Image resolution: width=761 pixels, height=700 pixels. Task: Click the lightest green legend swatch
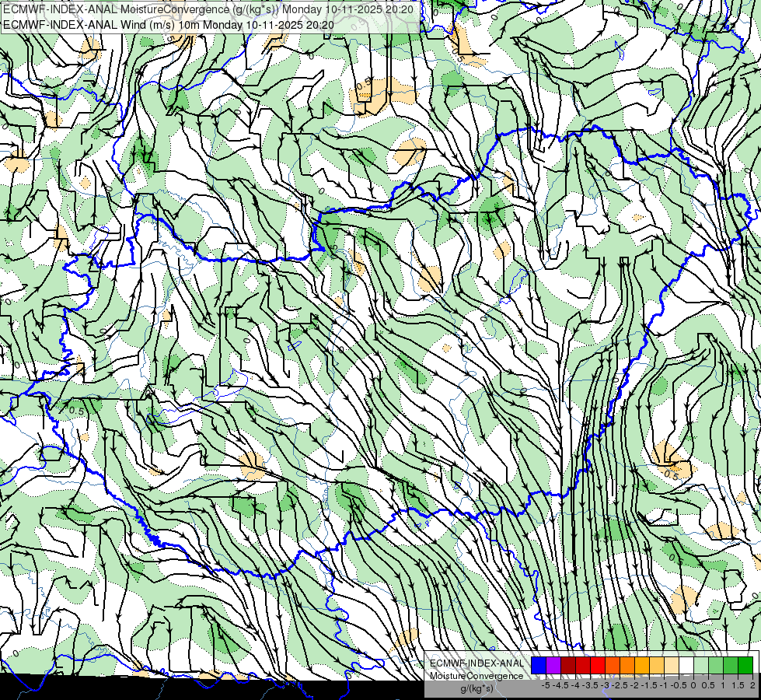[701, 665]
